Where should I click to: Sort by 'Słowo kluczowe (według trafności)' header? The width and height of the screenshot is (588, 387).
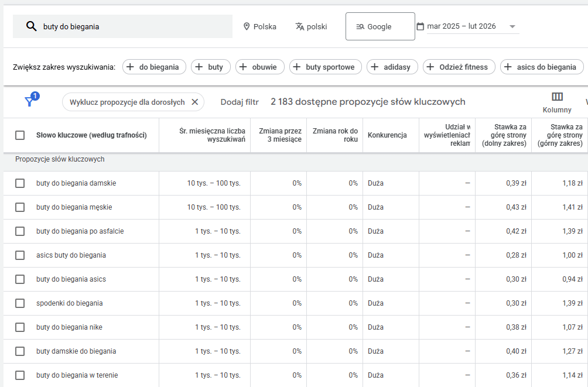[x=91, y=135]
